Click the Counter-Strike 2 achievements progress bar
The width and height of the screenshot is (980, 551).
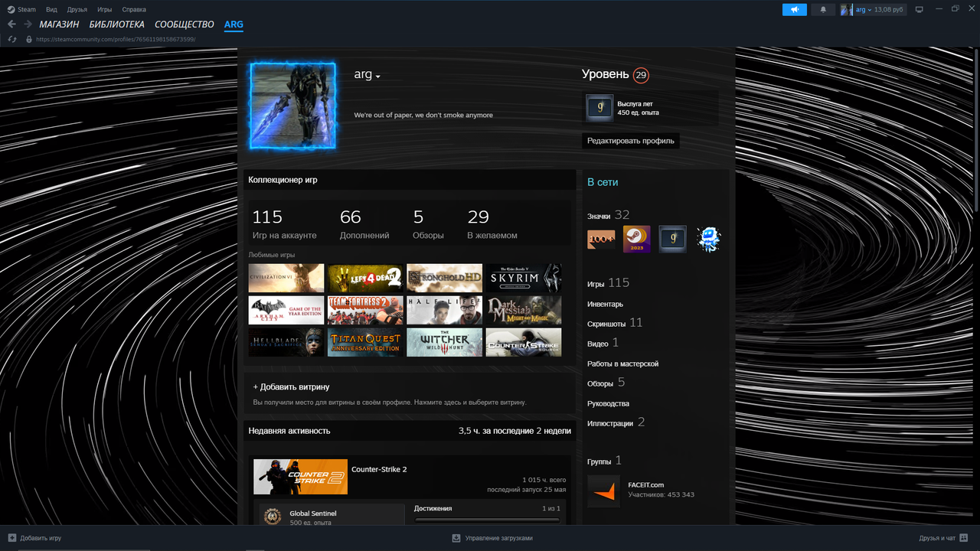(487, 520)
